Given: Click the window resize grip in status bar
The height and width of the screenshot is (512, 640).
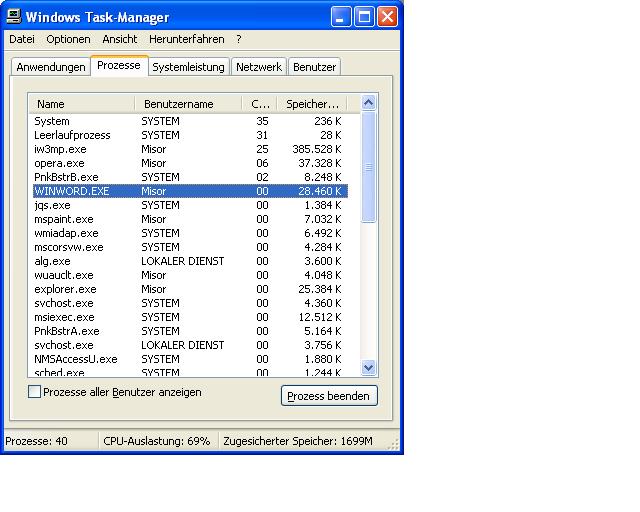Looking at the screenshot, I should (x=393, y=445).
